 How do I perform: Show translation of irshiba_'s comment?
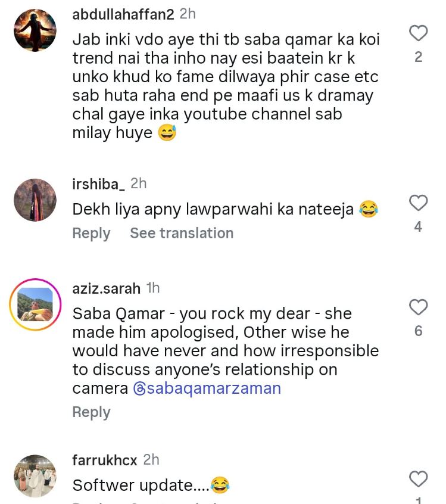pos(182,233)
